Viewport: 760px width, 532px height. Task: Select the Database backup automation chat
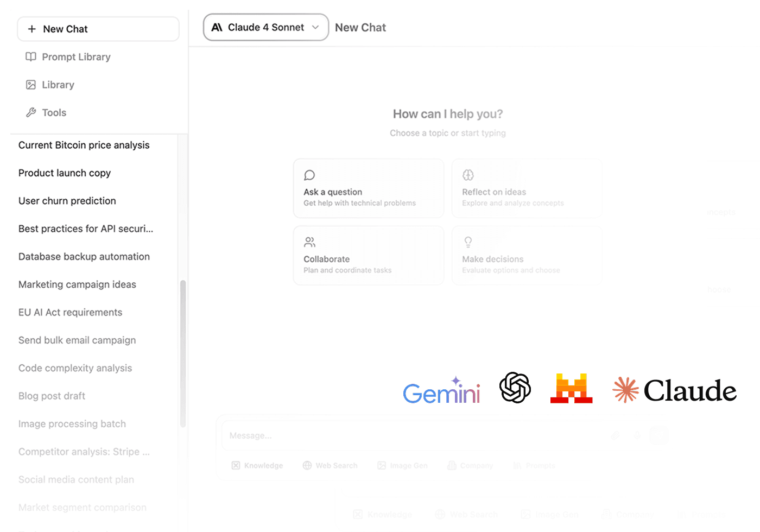point(84,256)
